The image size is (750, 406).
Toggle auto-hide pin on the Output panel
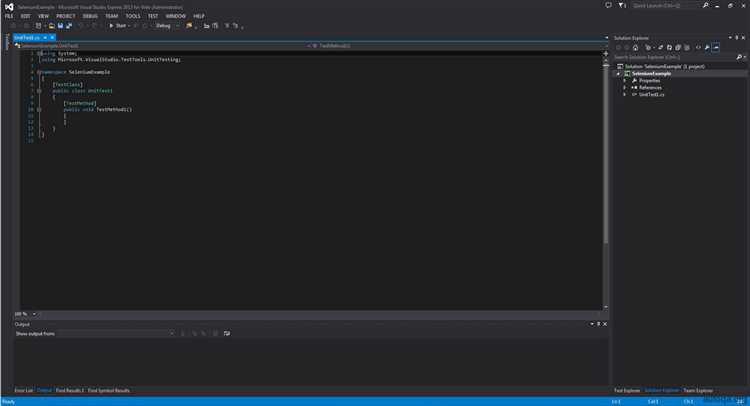point(598,324)
